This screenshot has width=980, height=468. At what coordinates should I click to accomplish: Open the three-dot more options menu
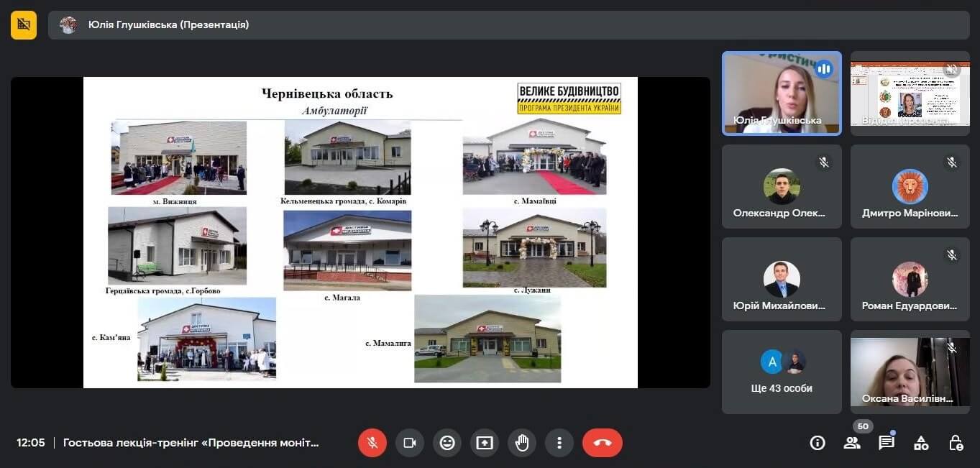[x=559, y=443]
